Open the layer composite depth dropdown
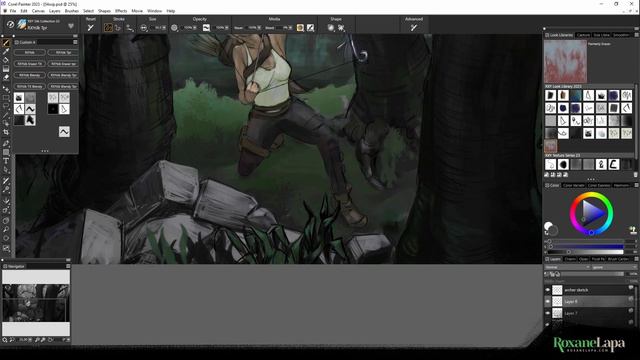 [614, 267]
